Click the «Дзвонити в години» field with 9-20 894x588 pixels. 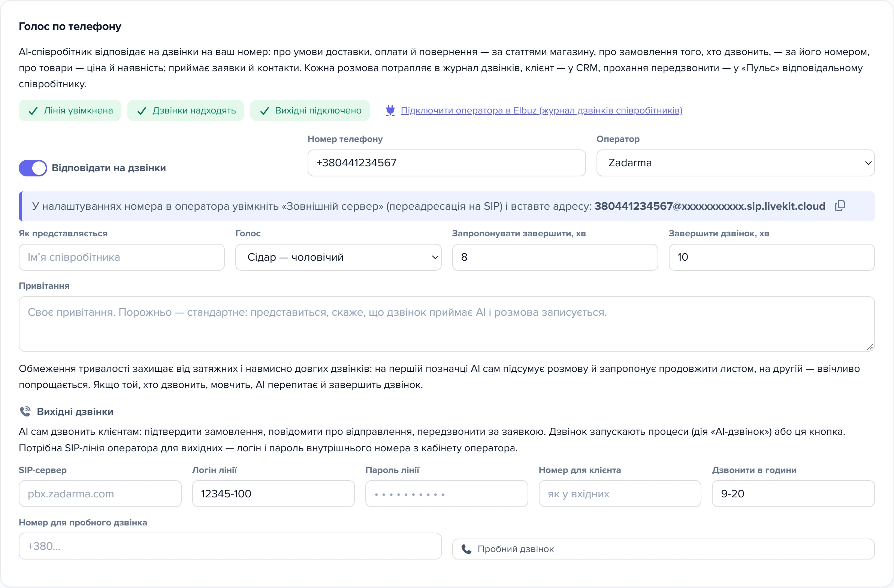(793, 493)
